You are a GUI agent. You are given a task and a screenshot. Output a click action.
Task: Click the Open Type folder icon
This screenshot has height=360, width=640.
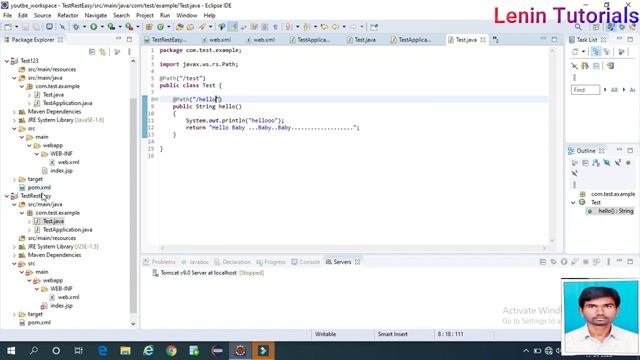[180, 27]
